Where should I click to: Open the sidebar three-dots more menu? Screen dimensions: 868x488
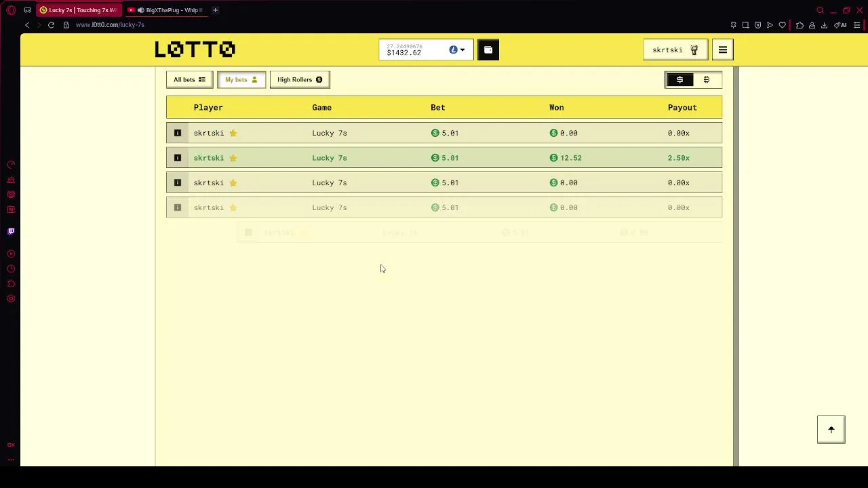click(11, 459)
